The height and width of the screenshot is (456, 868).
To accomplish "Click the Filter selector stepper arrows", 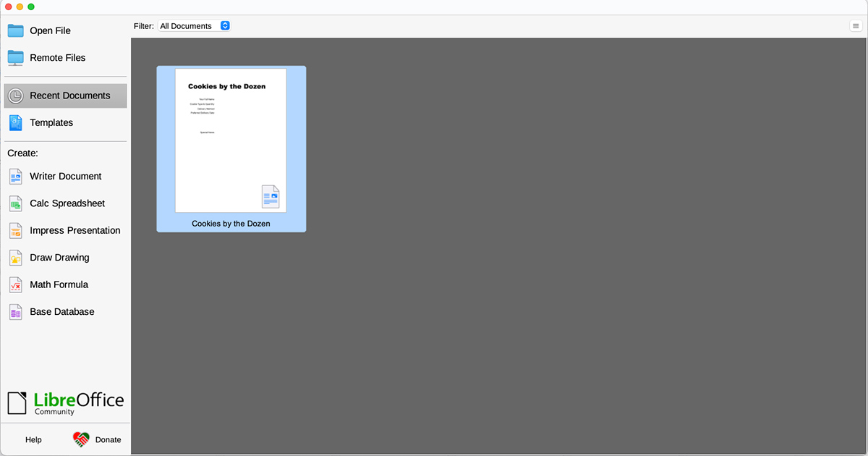I will coord(224,25).
